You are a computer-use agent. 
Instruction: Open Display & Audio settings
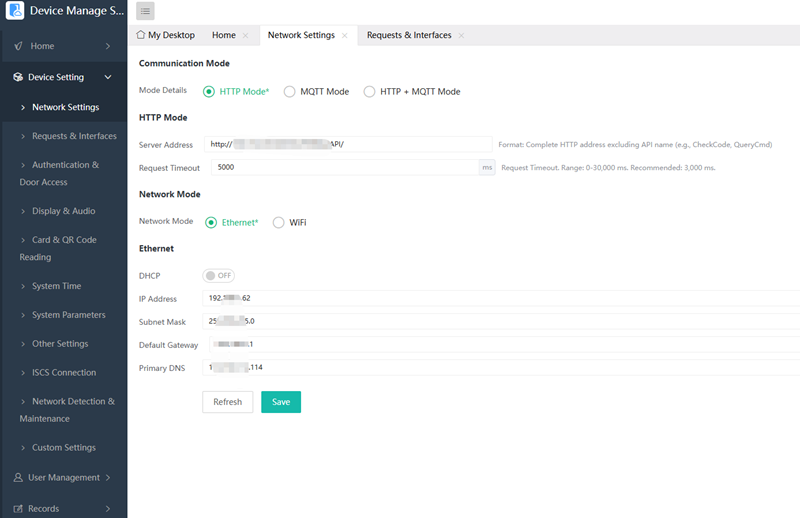pos(64,211)
